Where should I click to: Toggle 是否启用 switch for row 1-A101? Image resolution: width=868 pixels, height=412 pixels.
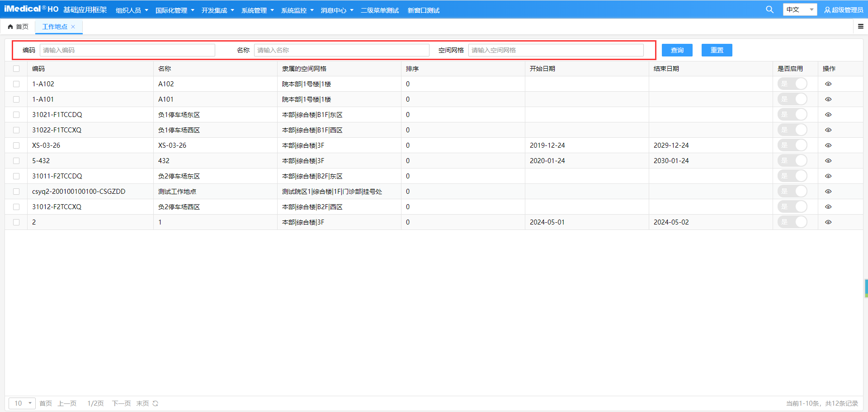point(792,99)
